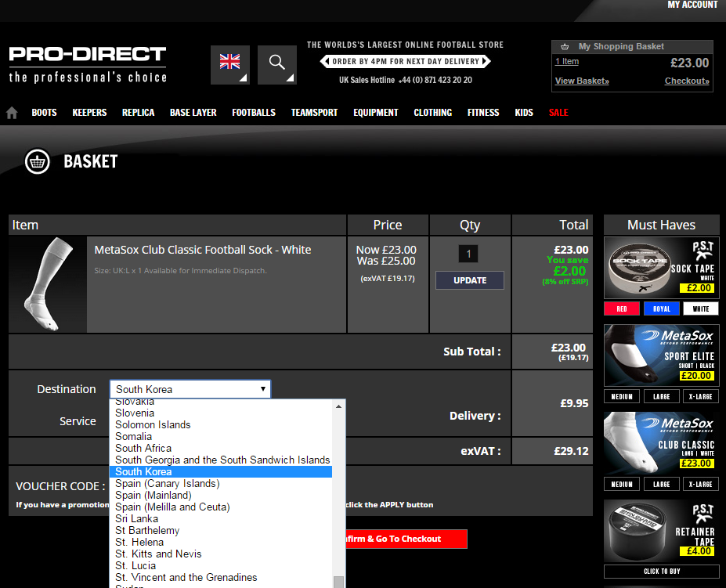Choose WHITE sock tape colour
This screenshot has width=726, height=588.
tap(701, 308)
